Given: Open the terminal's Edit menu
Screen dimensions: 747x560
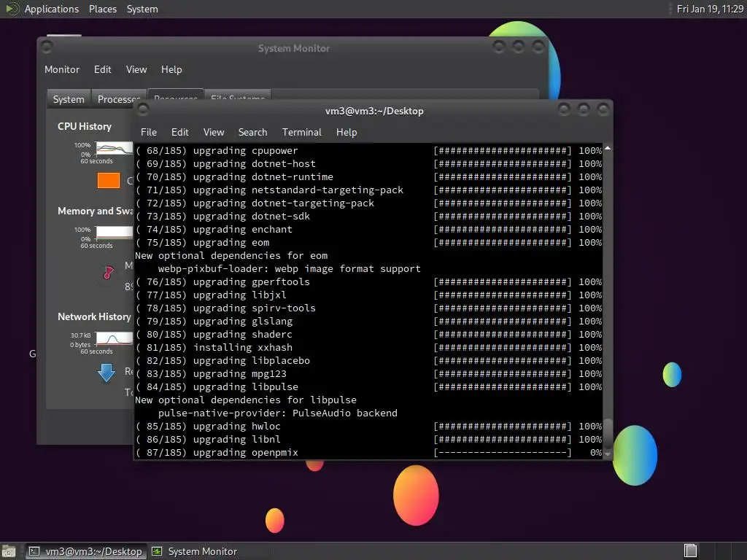Looking at the screenshot, I should point(179,133).
